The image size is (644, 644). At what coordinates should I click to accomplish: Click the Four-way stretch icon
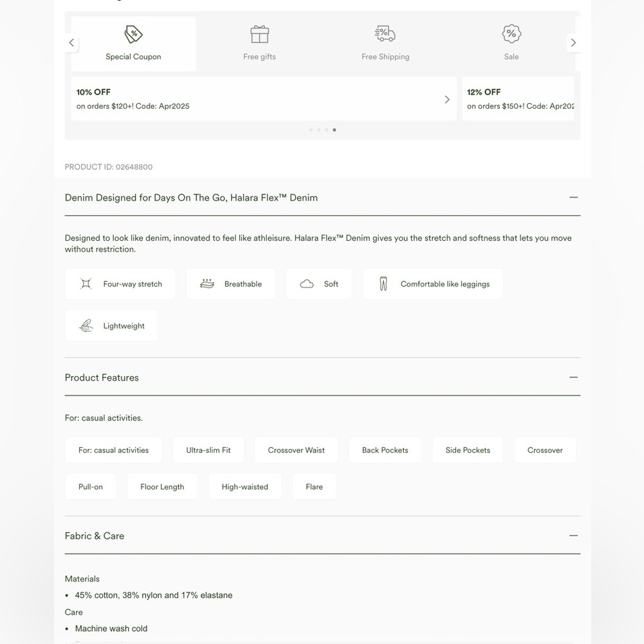tap(86, 284)
